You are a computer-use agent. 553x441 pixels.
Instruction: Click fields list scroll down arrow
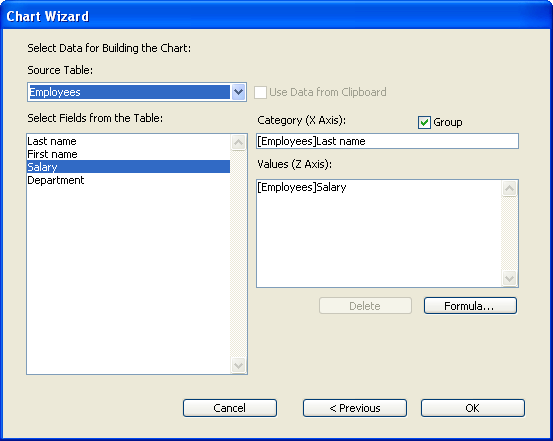(238, 365)
